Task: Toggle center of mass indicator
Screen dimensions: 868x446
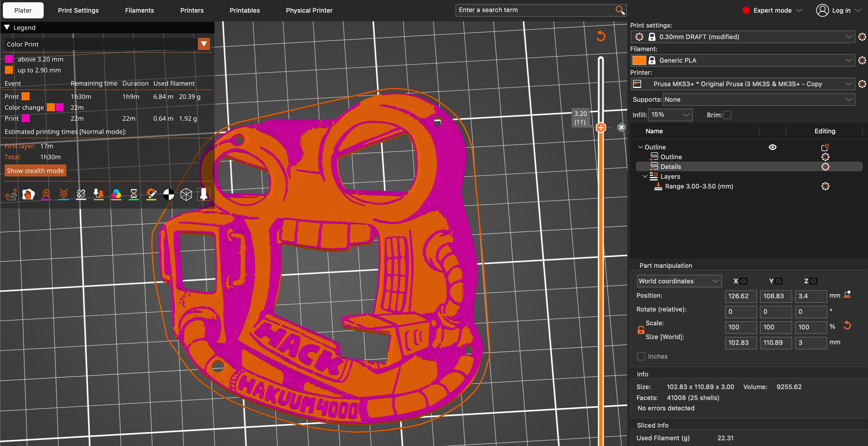Action: click(x=169, y=195)
